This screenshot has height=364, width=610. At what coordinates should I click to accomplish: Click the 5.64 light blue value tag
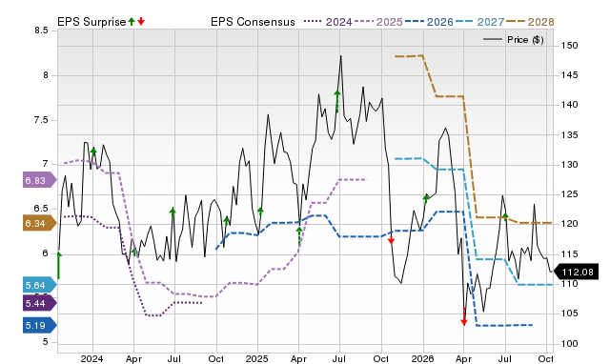click(x=40, y=285)
